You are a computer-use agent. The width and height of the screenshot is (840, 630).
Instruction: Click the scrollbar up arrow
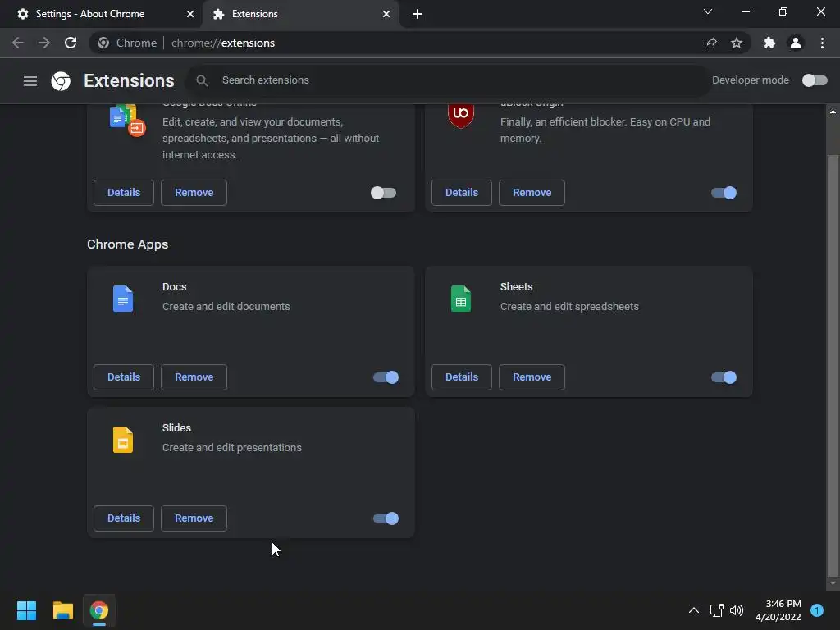tap(833, 112)
